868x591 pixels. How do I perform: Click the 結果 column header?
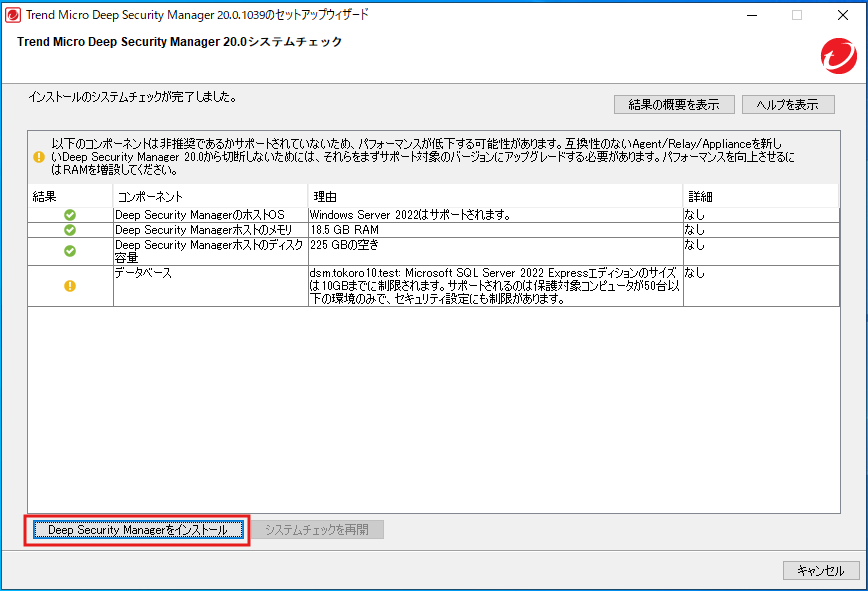pos(70,196)
